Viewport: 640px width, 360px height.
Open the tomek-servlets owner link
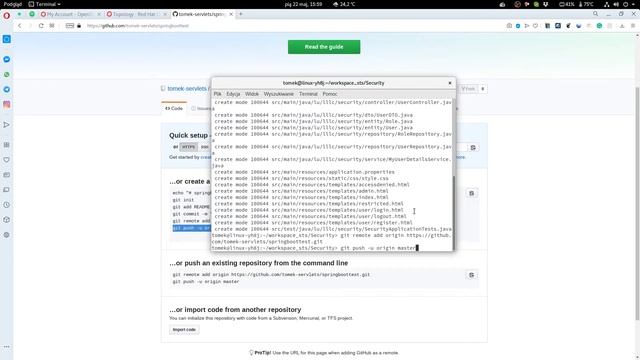[x=187, y=89]
